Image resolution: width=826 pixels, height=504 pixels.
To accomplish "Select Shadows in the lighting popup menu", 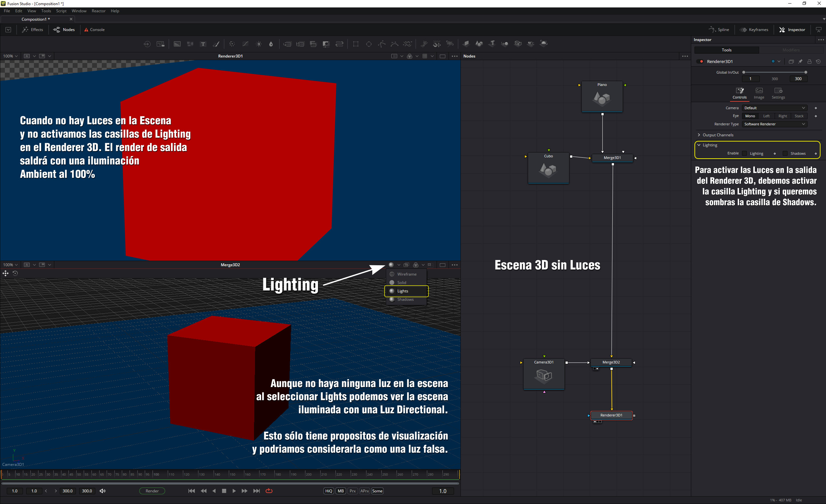I will [x=405, y=299].
